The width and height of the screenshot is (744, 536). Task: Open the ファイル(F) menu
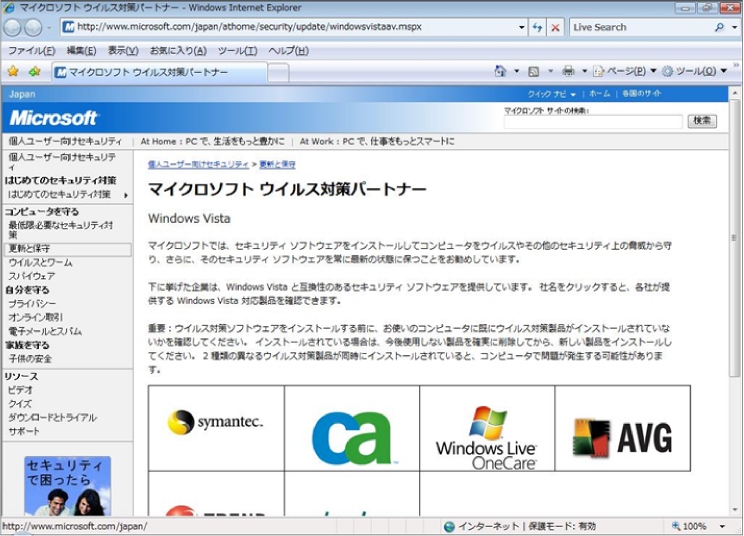point(31,51)
